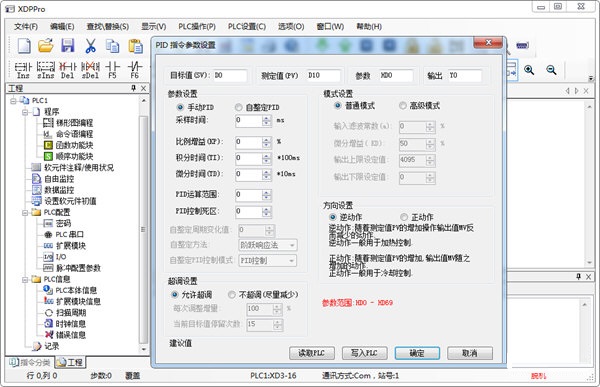Viewport: 600px width, 387px height.
Task: Open 文件(F) menu
Action: pyautogui.click(x=26, y=26)
